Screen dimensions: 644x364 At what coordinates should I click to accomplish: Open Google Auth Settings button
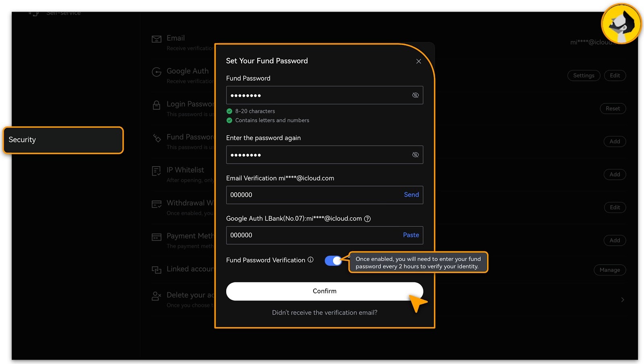tap(583, 76)
